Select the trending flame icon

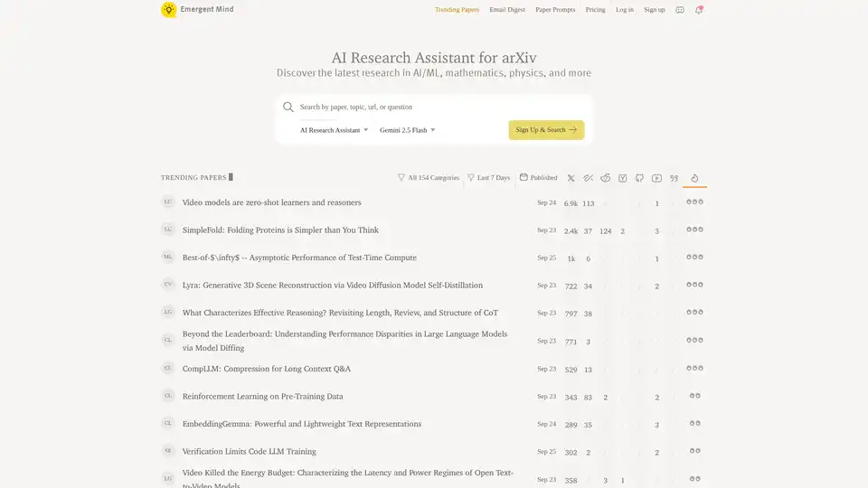coord(694,178)
